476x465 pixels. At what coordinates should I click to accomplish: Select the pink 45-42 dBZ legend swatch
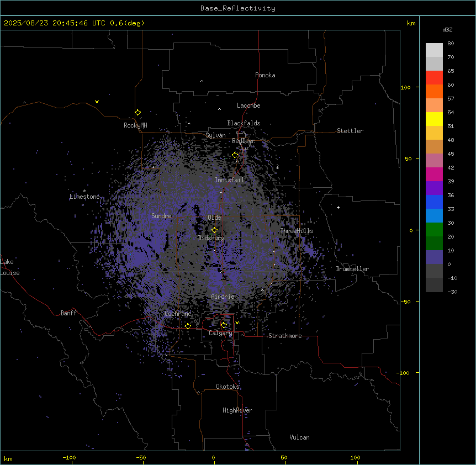(x=434, y=161)
